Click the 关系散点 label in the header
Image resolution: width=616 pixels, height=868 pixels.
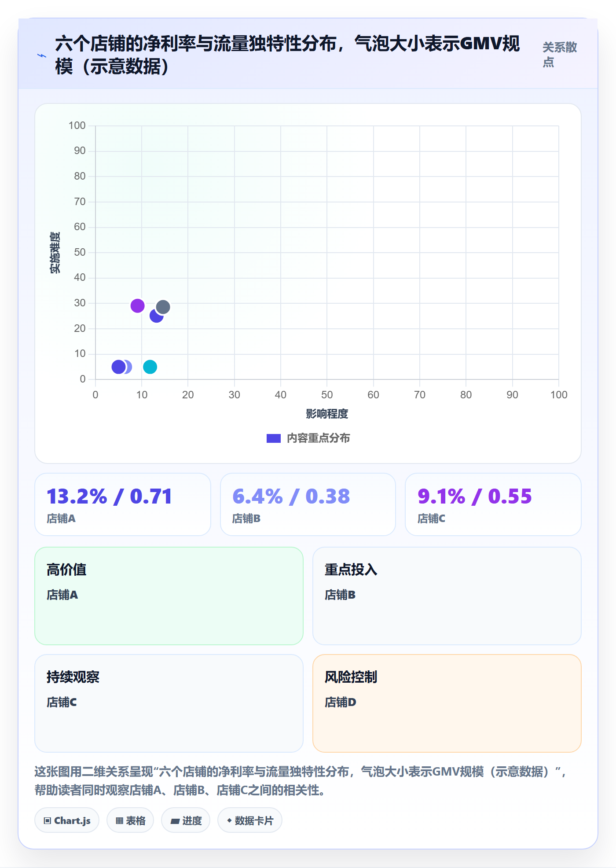[x=559, y=55]
